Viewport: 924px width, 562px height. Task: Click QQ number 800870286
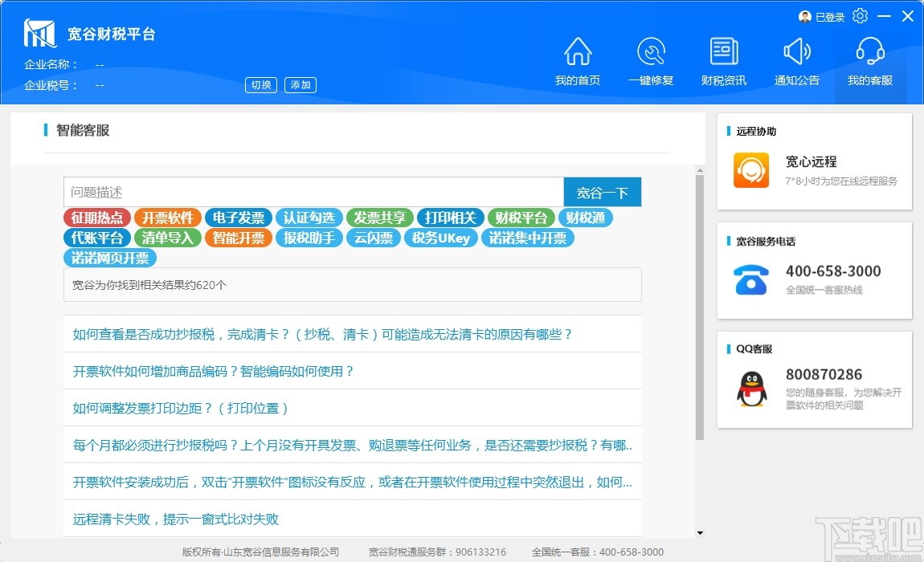tap(824, 374)
